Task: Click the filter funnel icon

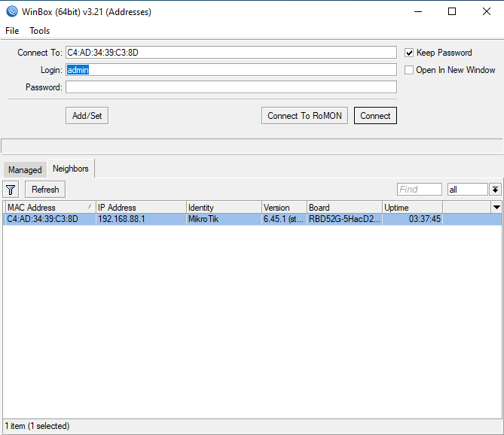Action: pos(11,190)
